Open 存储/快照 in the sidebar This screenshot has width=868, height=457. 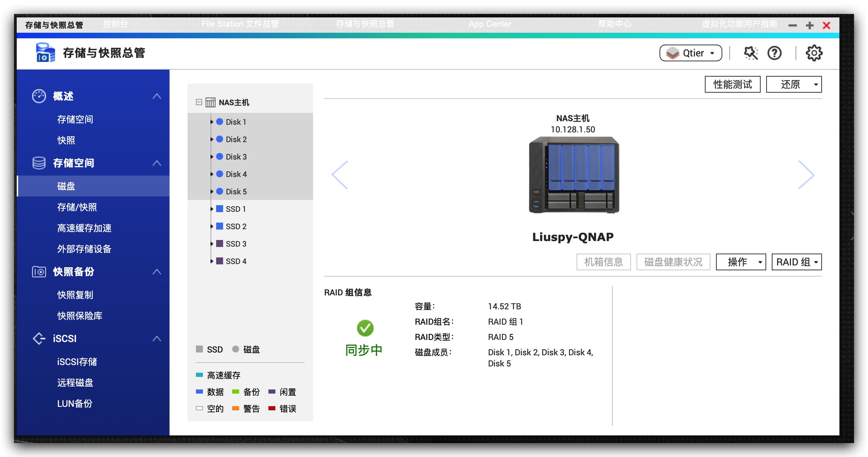[x=77, y=207]
